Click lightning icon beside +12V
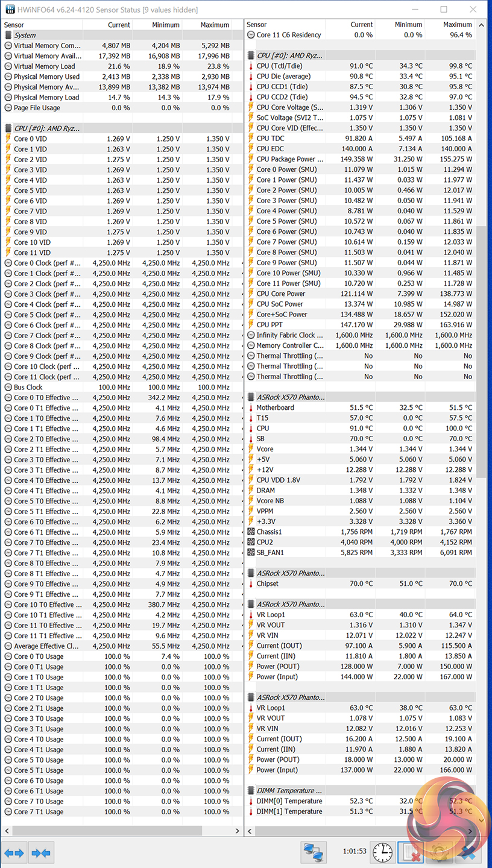The image size is (492, 868). [251, 470]
